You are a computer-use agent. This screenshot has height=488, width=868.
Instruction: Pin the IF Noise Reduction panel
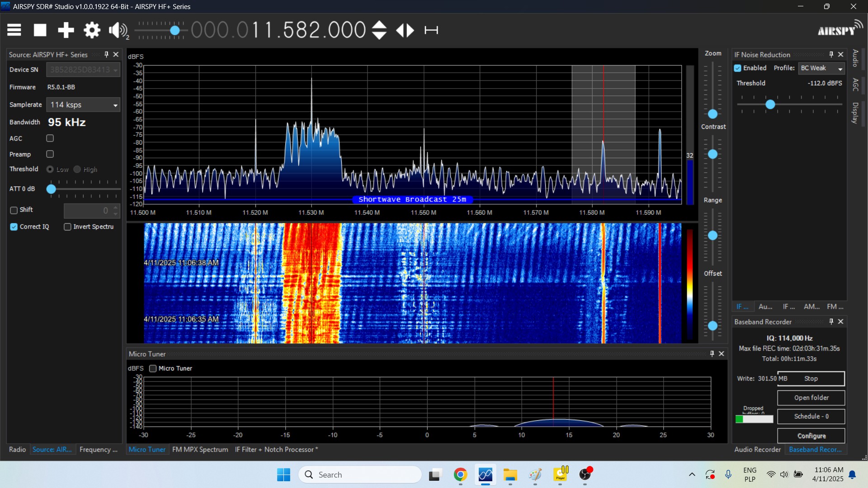(x=831, y=54)
